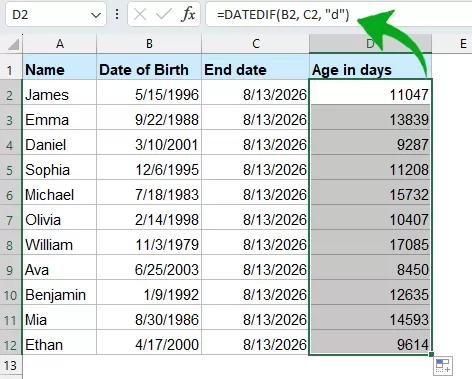This screenshot has height=379, width=472.
Task: Click the Enter checkmark icon in formula bar
Action: 164,14
